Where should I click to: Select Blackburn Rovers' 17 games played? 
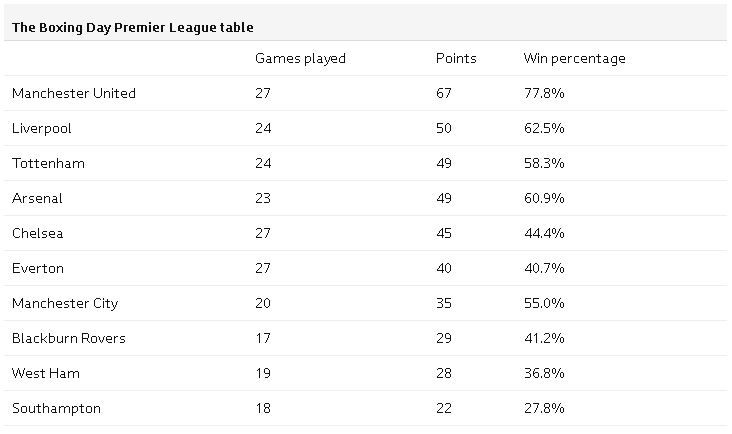263,338
